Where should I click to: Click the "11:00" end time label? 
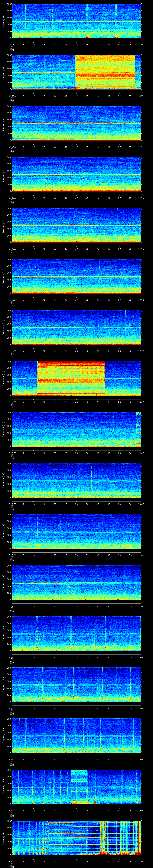pyautogui.click(x=141, y=44)
